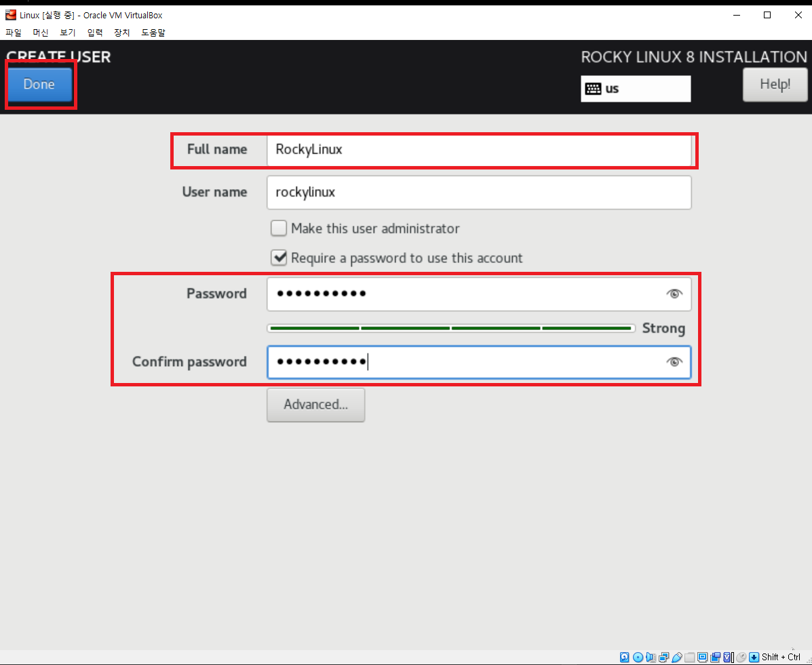Viewport: 812px width, 665px height.
Task: Click the shared folders status icon
Action: click(x=690, y=658)
